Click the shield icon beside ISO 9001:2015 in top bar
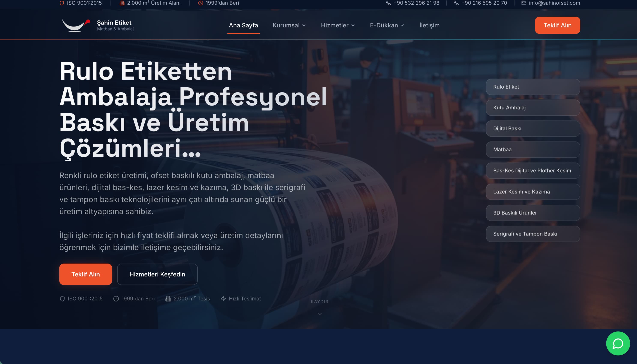The height and width of the screenshot is (364, 637). 62,3
